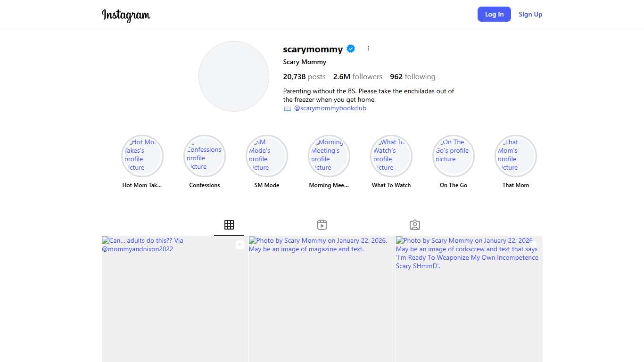Switch to the Posts grid tab
Image resolution: width=644 pixels, height=362 pixels.
[x=229, y=225]
